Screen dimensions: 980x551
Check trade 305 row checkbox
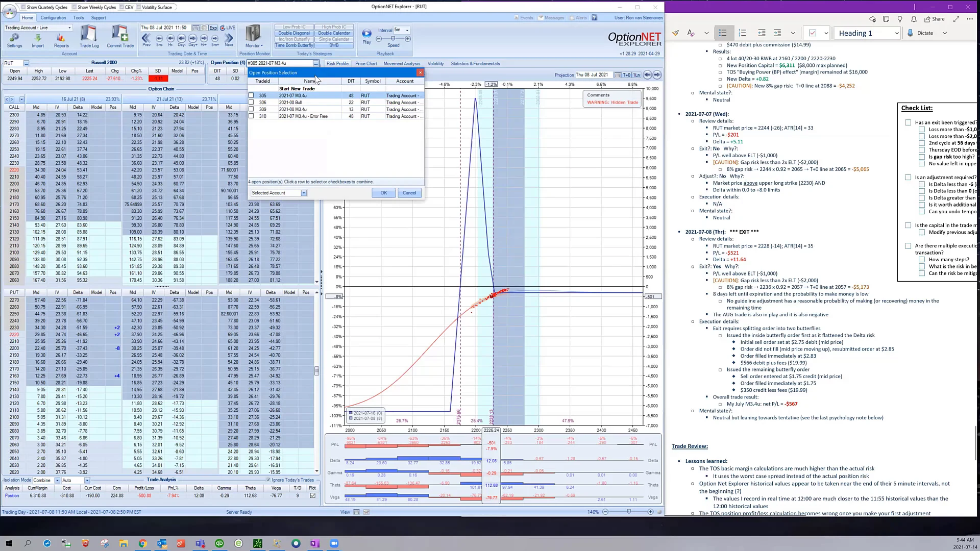pyautogui.click(x=251, y=95)
